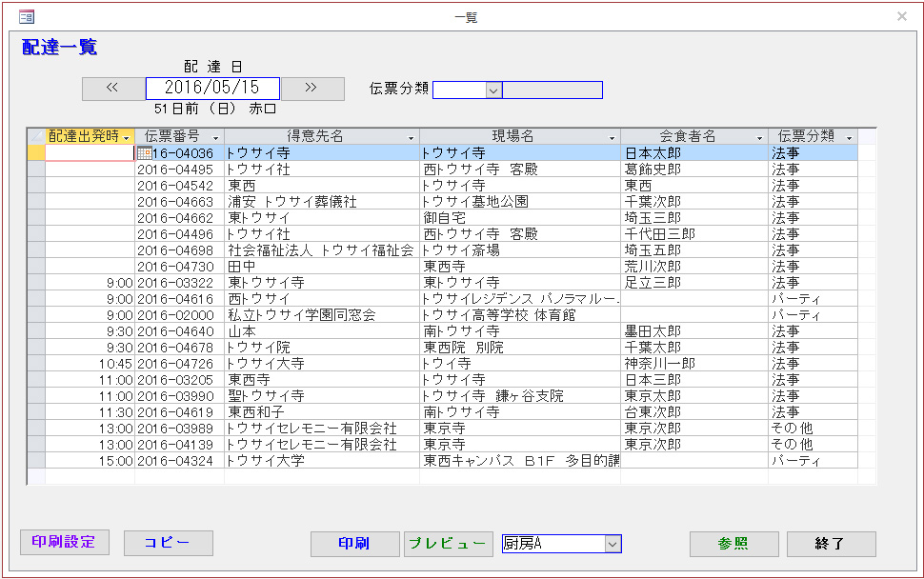Open the 得意先名 column filter arrow
Image resolution: width=924 pixels, height=579 pixels.
411,137
